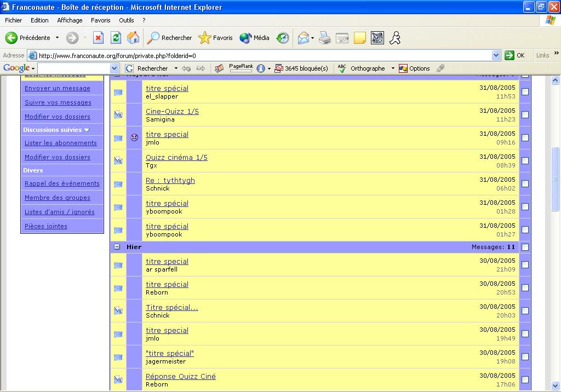
Task: Click the sad face icon beside jmlo 09h16
Action: [x=134, y=137]
